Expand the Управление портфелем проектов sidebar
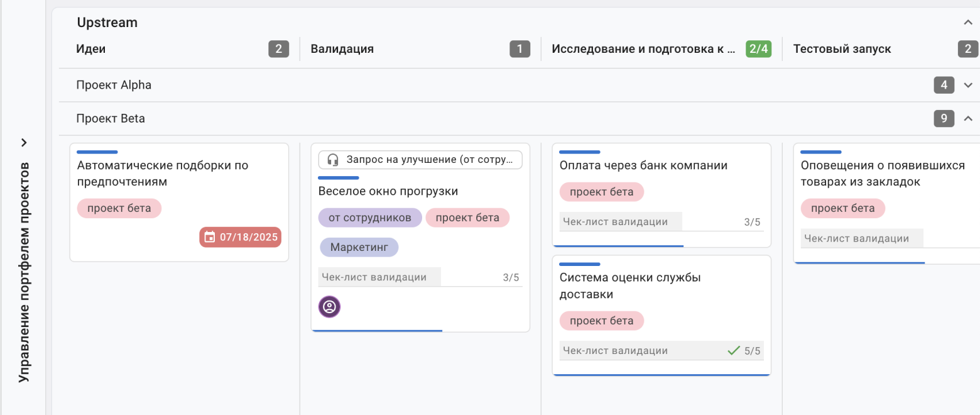The image size is (980, 415). coord(24,142)
